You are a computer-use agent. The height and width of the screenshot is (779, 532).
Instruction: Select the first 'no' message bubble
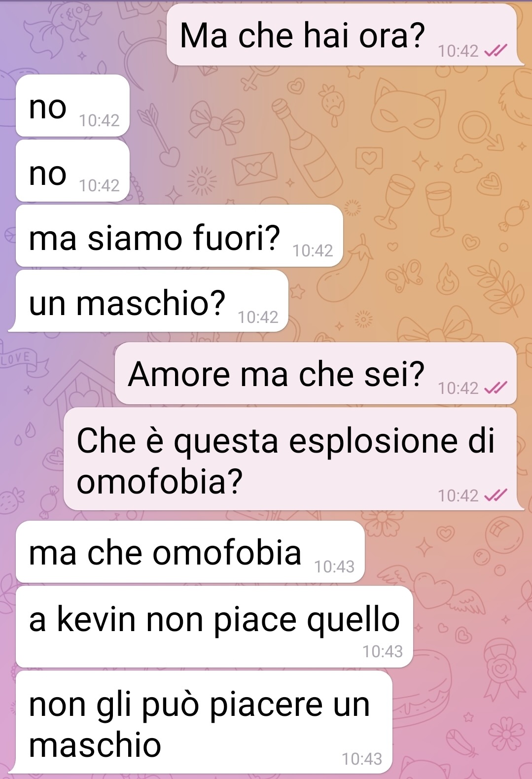72,106
